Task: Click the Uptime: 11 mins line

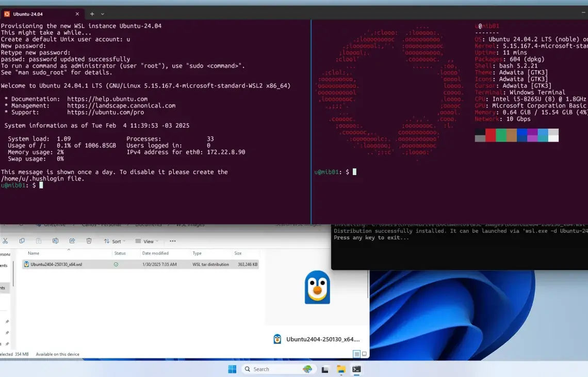Action: coord(501,53)
